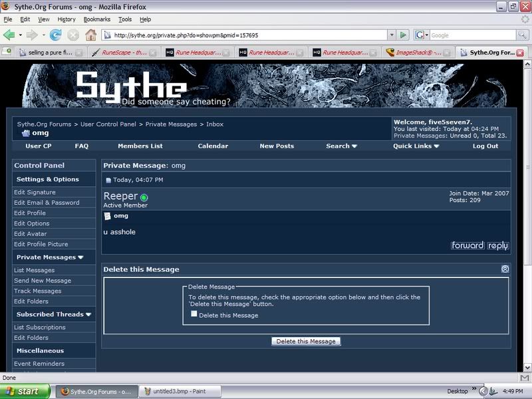532x399 pixels.
Task: Open the Send New Message sidebar link
Action: tap(43, 281)
